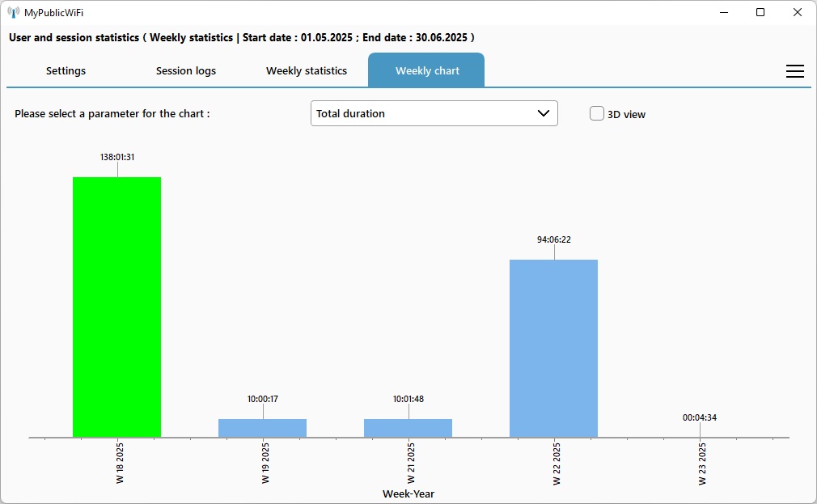The image size is (817, 504).
Task: Click the blue W 22 2025 bar
Action: pos(553,348)
